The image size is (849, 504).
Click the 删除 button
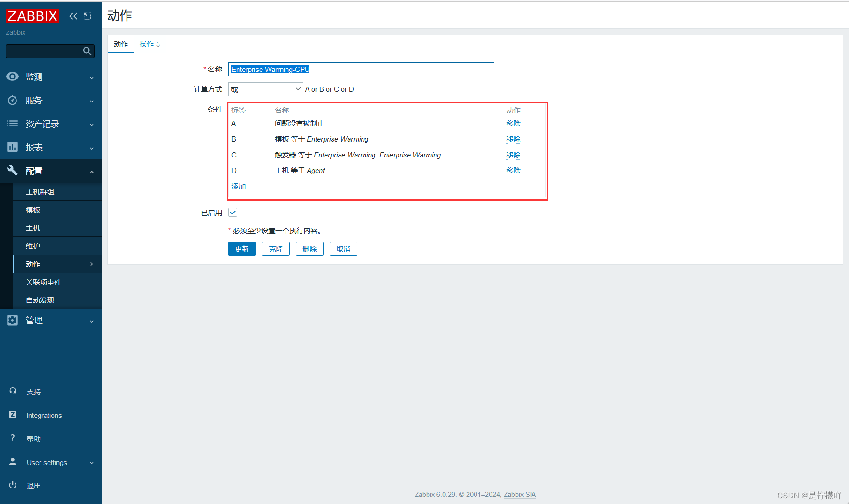point(309,249)
